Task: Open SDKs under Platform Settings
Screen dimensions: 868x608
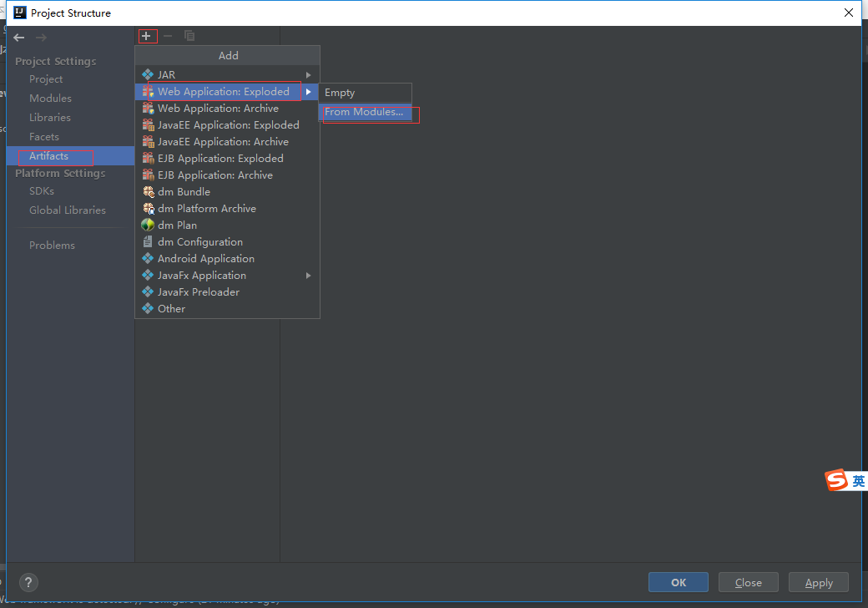Action: [x=42, y=191]
